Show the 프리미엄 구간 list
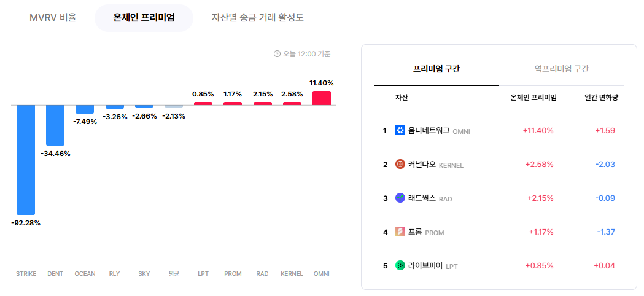Viewport: 644px width, 296px height. [x=436, y=69]
